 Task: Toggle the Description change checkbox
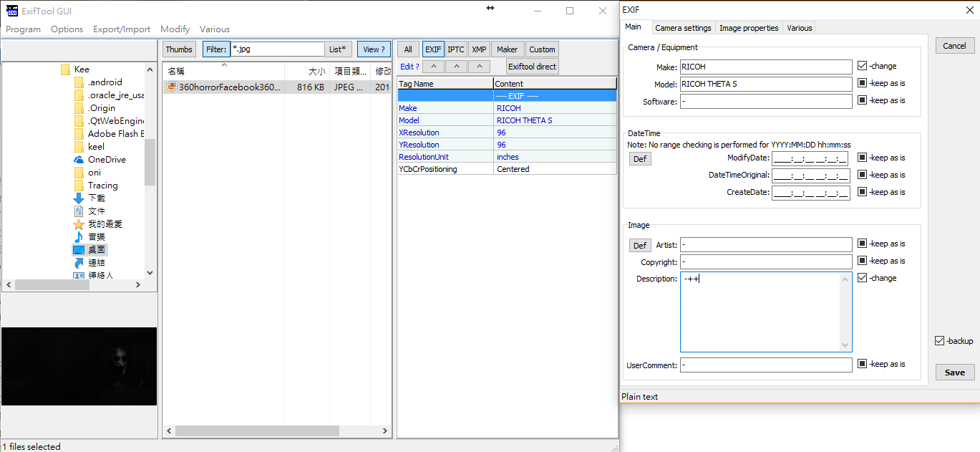coord(863,278)
